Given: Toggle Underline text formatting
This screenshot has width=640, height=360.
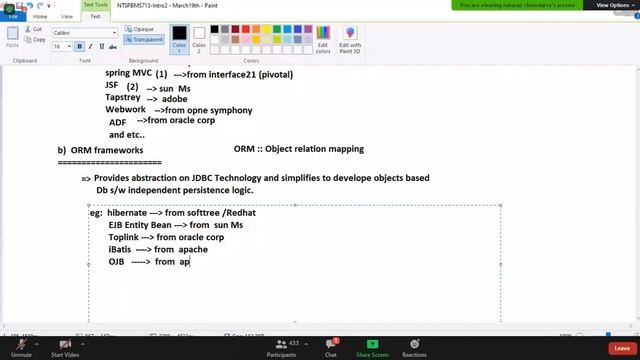Looking at the screenshot, I should [x=102, y=47].
